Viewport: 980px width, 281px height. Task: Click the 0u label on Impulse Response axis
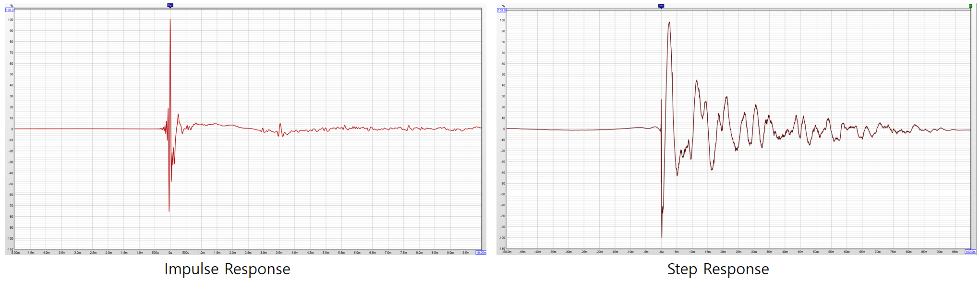click(170, 252)
